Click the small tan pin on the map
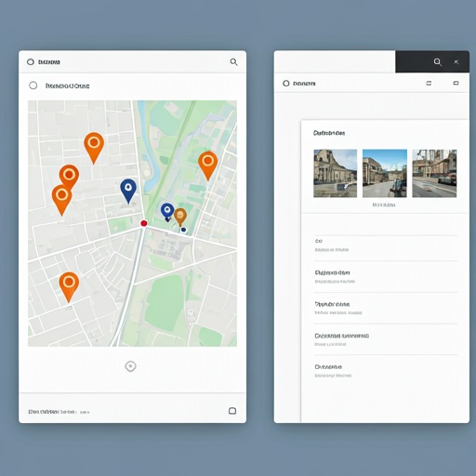The image size is (476, 476). pyautogui.click(x=180, y=217)
